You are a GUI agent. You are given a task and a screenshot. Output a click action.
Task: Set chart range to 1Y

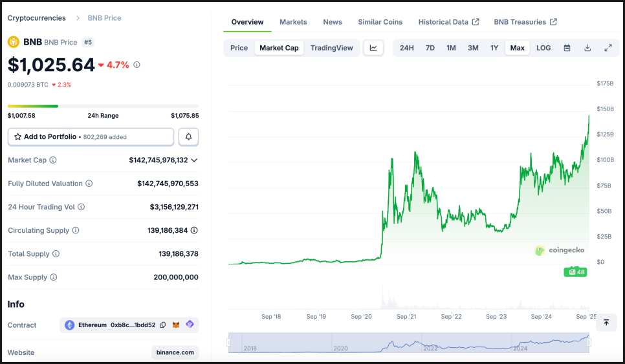[x=494, y=48]
